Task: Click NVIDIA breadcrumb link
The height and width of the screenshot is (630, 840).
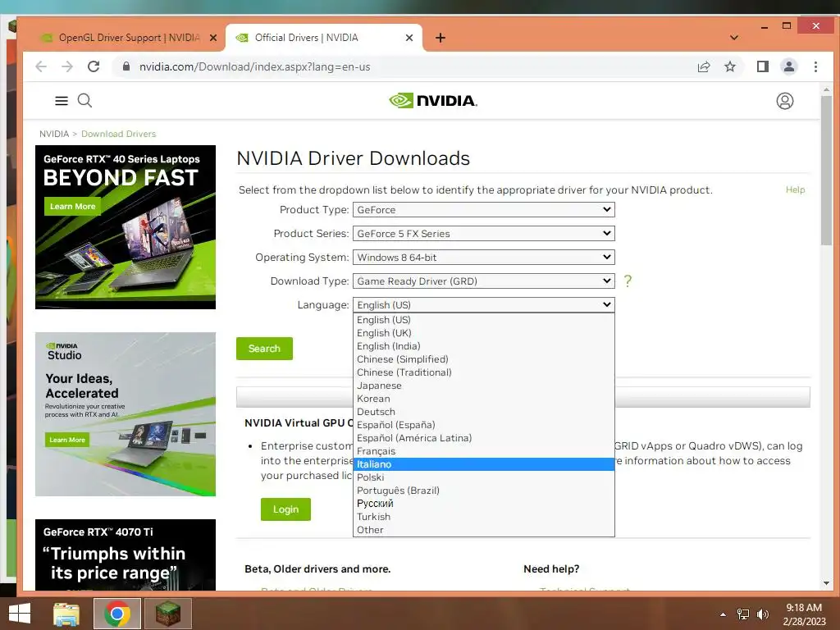Action: pos(54,134)
